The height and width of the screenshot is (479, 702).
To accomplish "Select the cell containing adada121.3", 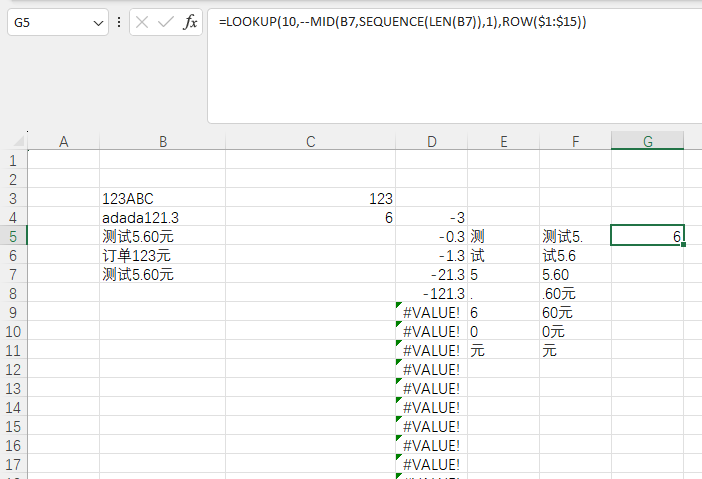I will tap(163, 217).
